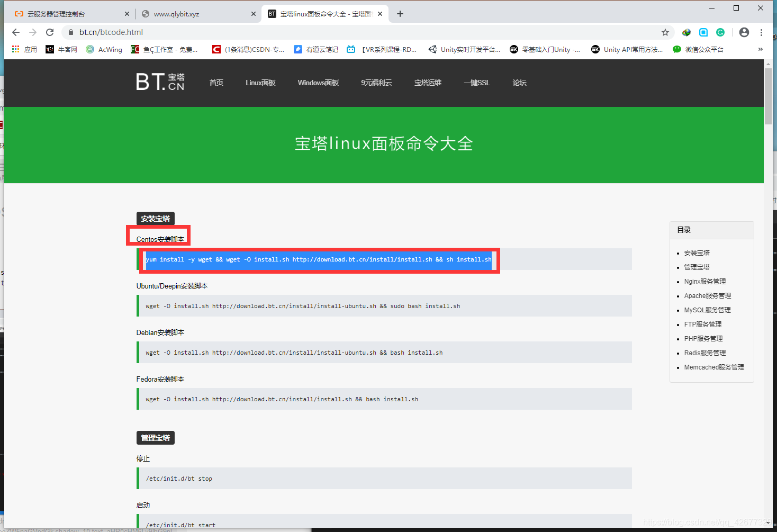Screen dimensions: 777x532
Task: Jump to Redis服务管理 in the 目录
Action: click(705, 353)
